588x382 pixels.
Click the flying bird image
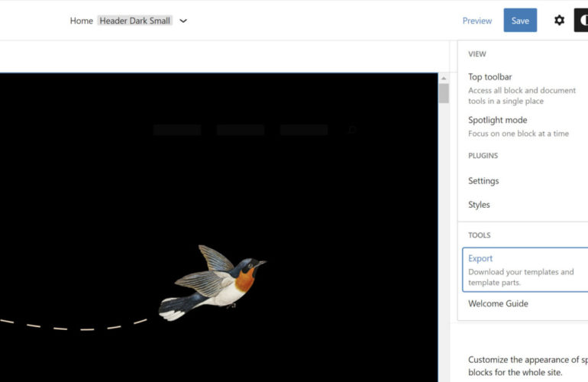tap(214, 281)
